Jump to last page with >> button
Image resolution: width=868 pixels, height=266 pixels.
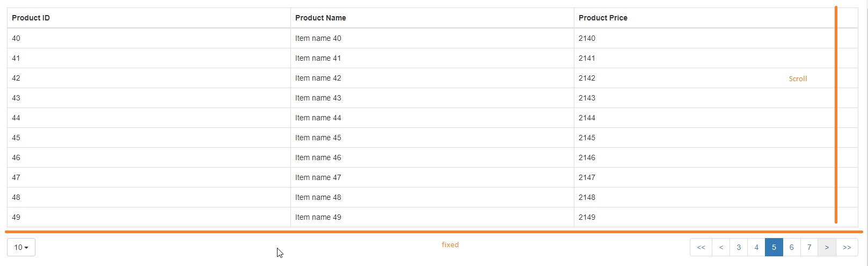(847, 247)
